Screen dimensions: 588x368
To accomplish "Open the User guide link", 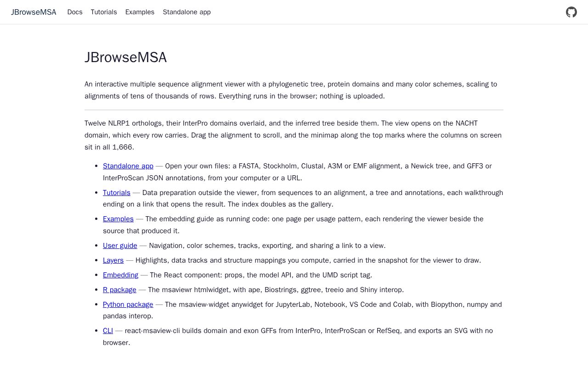I will point(120,246).
